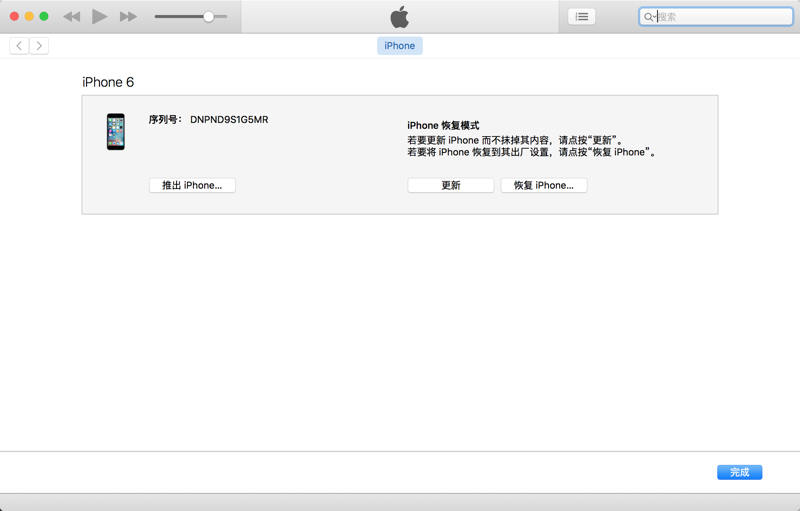The image size is (800, 511).
Task: Click the serial number DNPND9S1G5MR
Action: [x=229, y=119]
